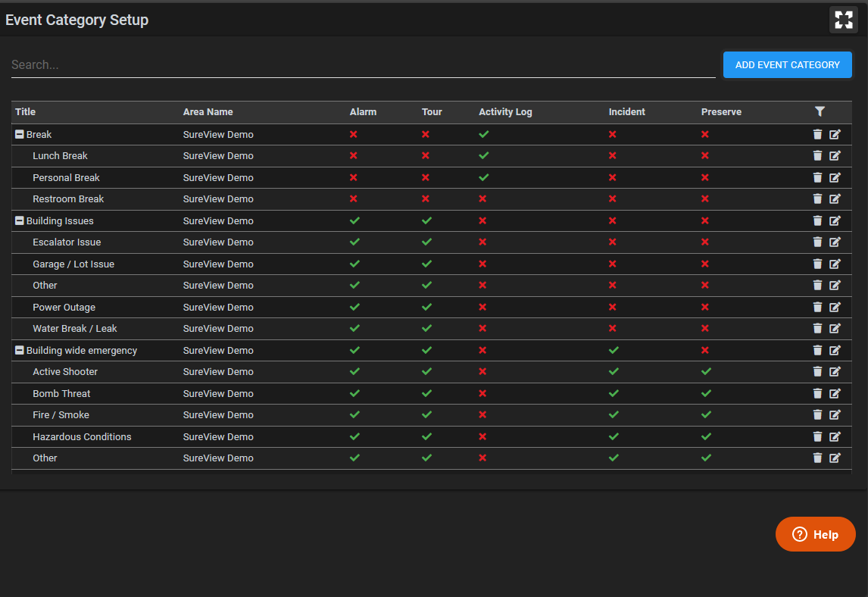
Task: Delete the Restroom Break row
Action: click(817, 198)
